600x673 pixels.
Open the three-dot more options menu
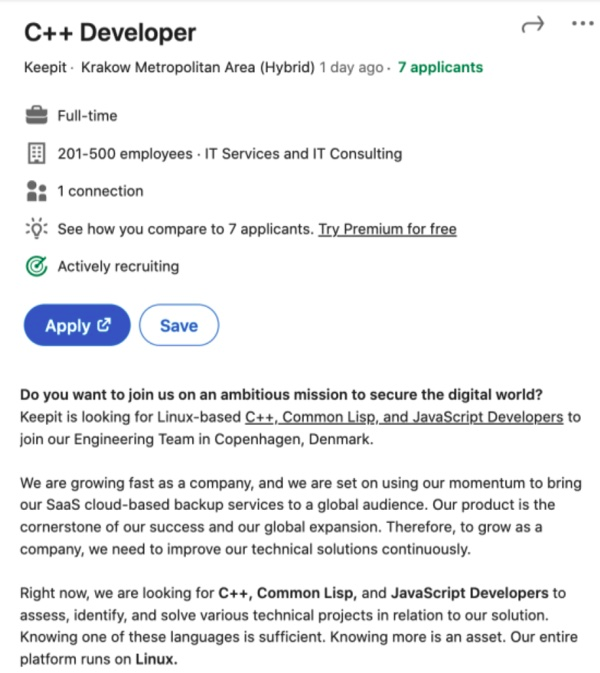pos(582,23)
